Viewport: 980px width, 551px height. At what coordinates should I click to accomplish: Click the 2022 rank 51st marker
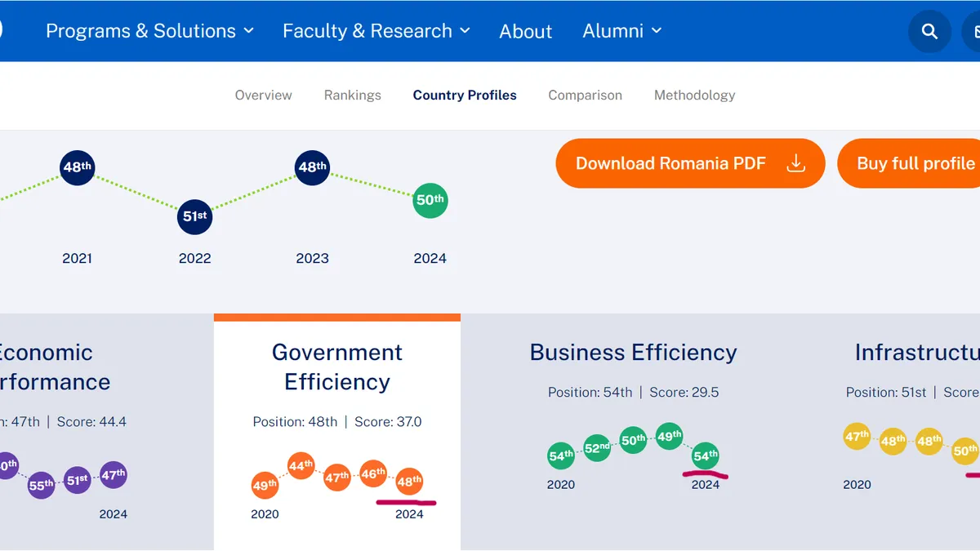pos(194,216)
